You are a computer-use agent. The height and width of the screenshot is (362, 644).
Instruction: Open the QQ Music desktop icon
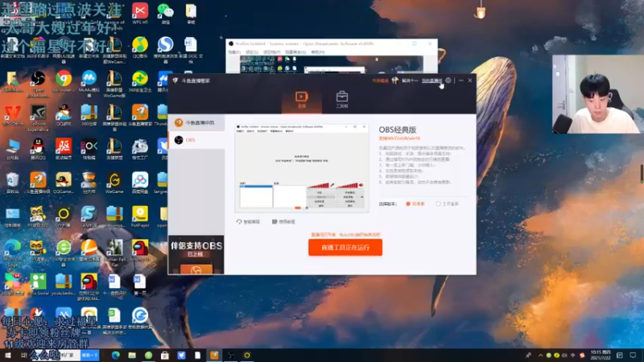pos(140,47)
